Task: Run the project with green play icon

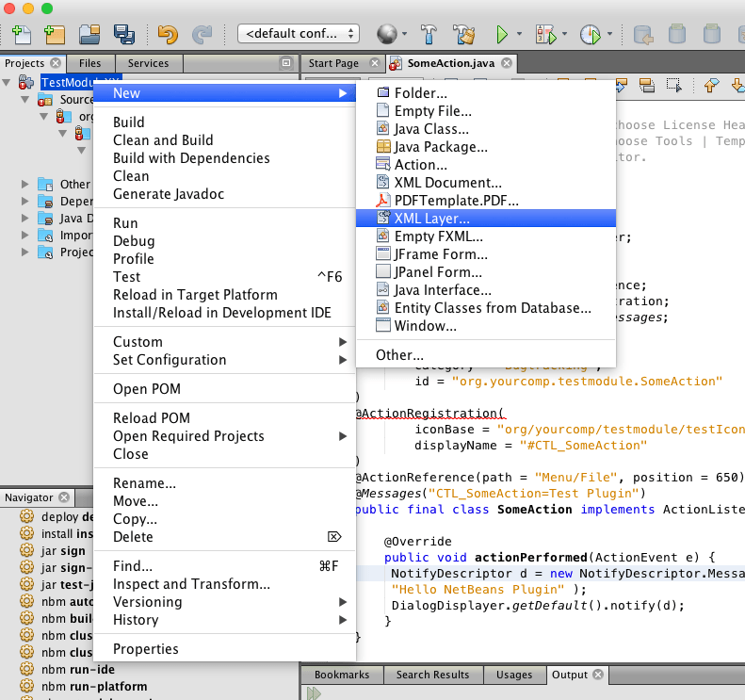Action: pyautogui.click(x=502, y=34)
